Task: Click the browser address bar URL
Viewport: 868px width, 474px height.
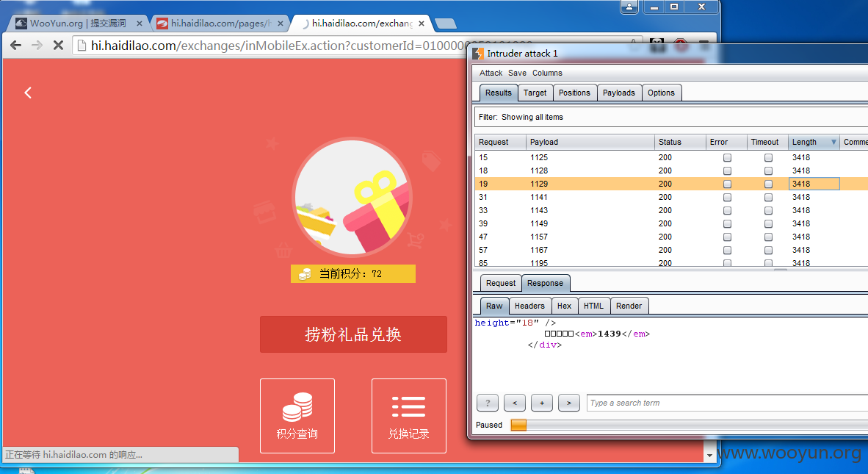Action: 310,46
